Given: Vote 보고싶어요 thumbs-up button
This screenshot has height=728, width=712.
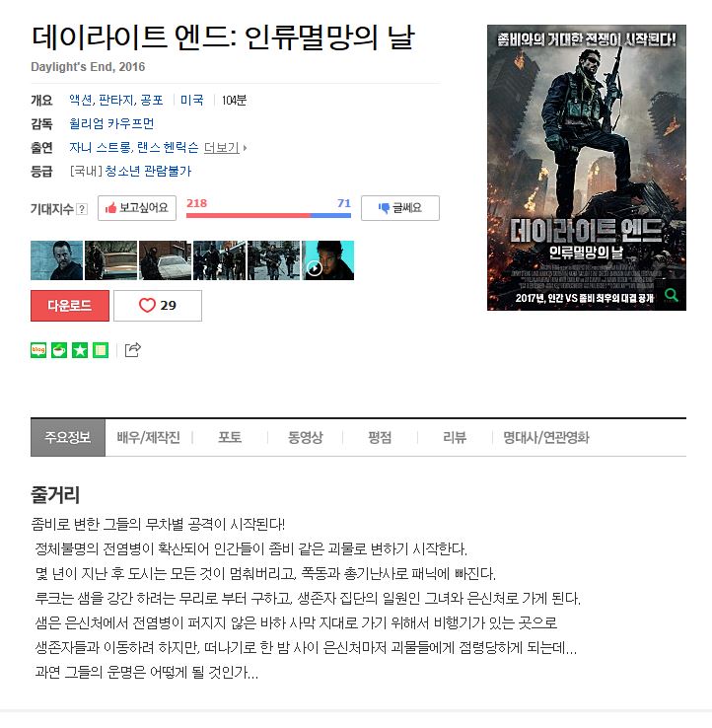Looking at the screenshot, I should point(137,208).
